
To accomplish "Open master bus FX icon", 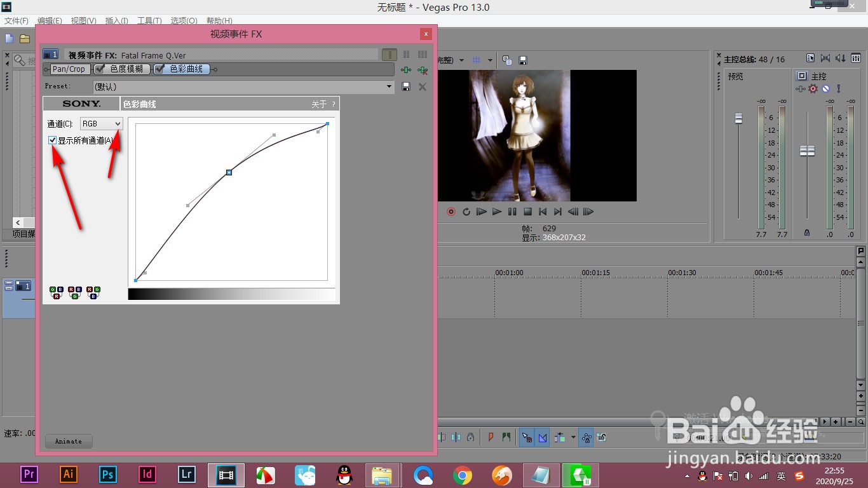I will [x=801, y=89].
